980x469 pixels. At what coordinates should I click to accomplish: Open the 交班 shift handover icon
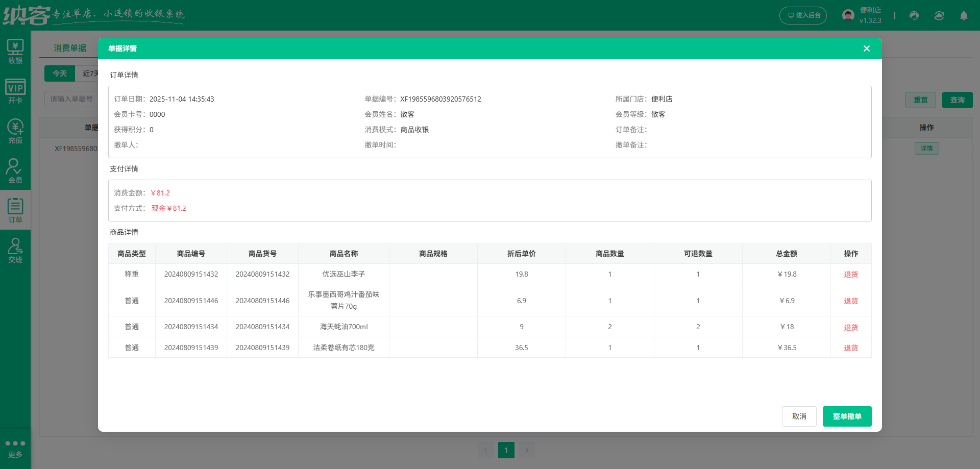click(x=15, y=250)
